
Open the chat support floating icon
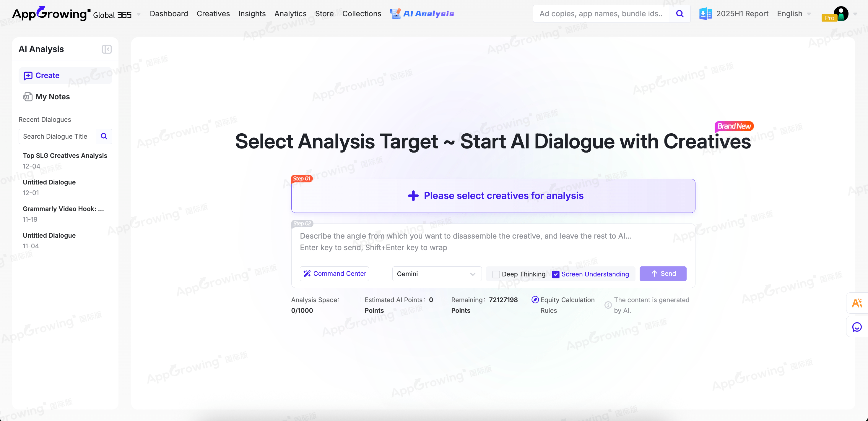point(857,327)
